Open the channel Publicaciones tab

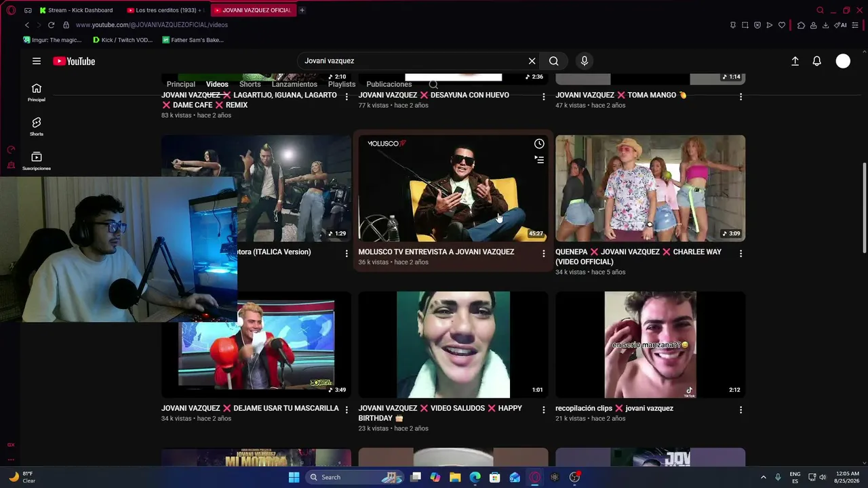389,84
